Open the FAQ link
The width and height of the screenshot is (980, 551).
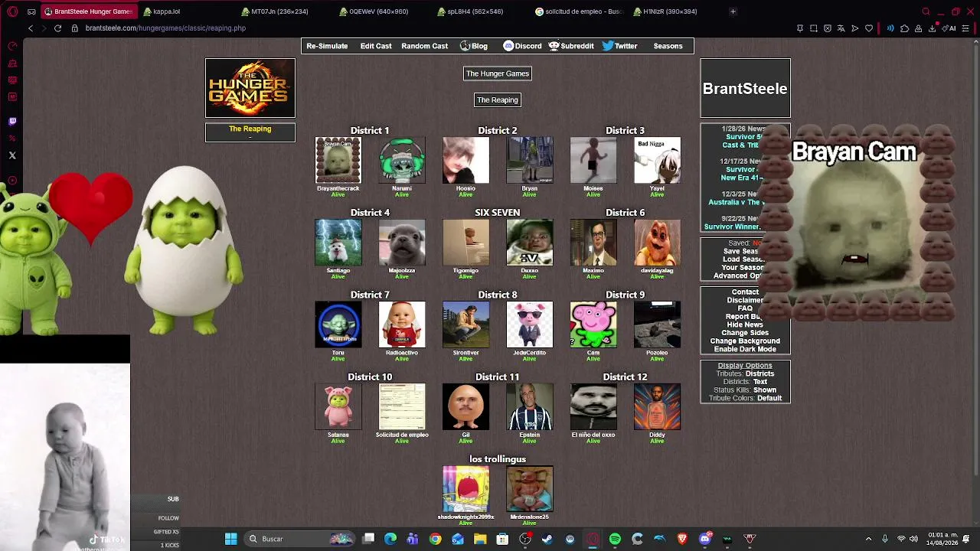pos(745,308)
